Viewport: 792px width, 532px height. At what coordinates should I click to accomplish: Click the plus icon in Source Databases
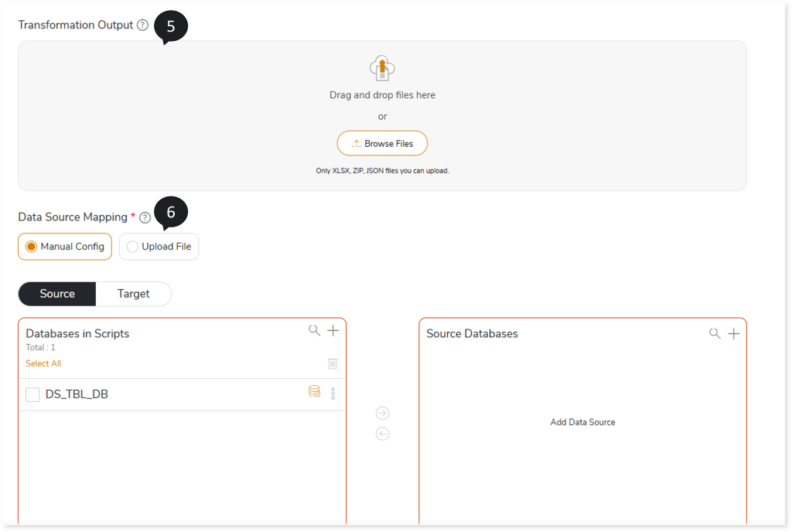pos(734,333)
